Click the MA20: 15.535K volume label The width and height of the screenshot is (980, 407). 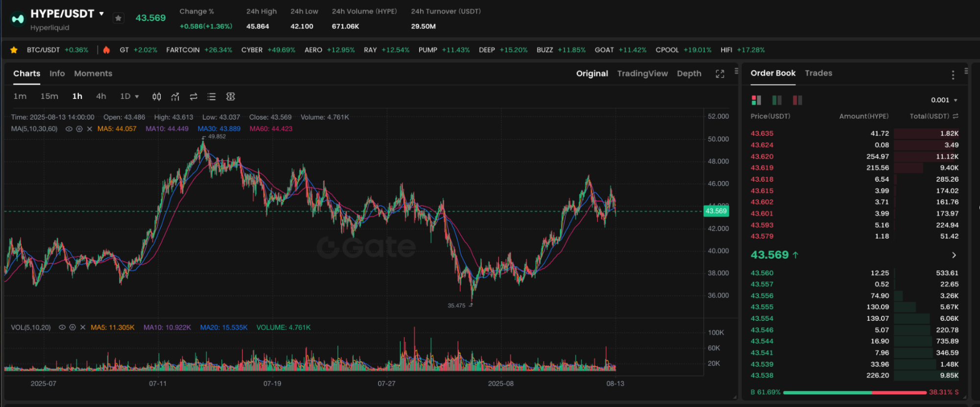(x=224, y=327)
